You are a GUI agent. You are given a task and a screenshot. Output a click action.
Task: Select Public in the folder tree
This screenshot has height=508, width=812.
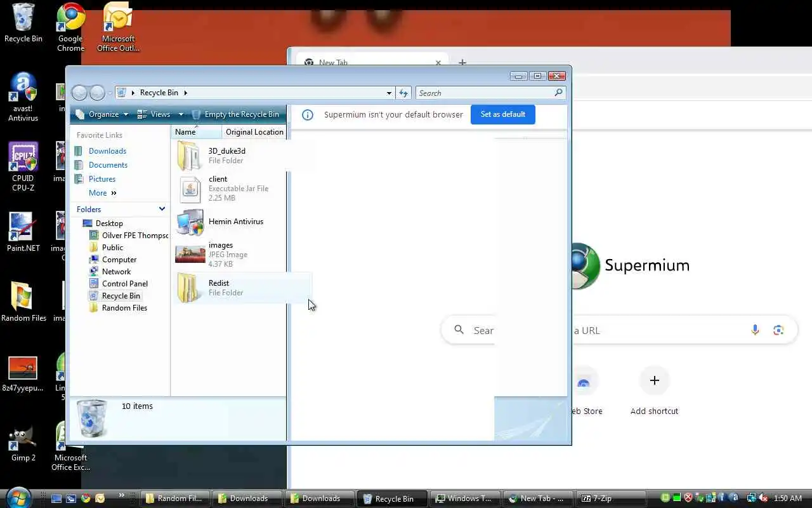click(x=112, y=248)
